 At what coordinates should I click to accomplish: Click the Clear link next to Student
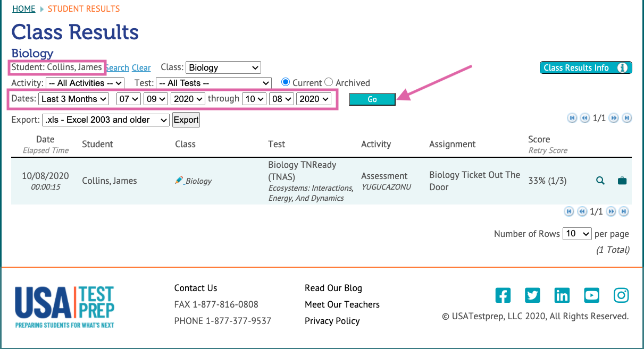coord(141,67)
